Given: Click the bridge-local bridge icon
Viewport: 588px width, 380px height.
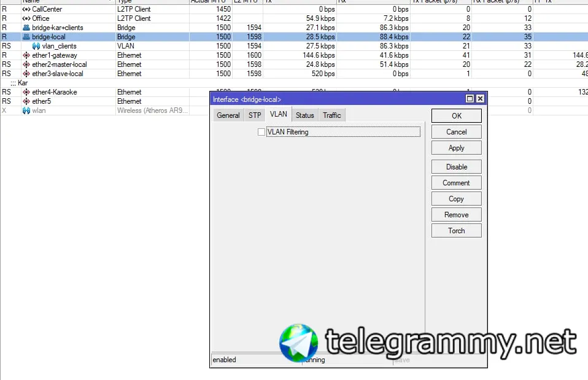Looking at the screenshot, I should (x=26, y=37).
